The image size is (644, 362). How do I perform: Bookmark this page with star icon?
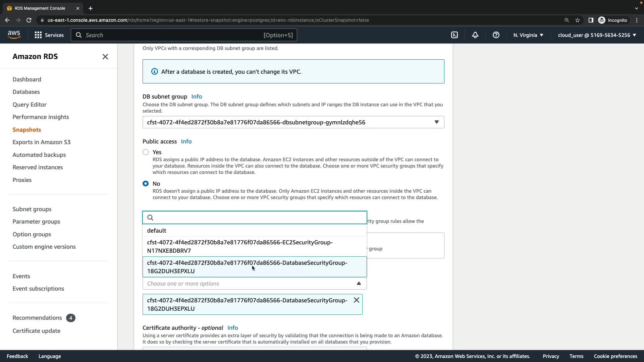pyautogui.click(x=578, y=20)
